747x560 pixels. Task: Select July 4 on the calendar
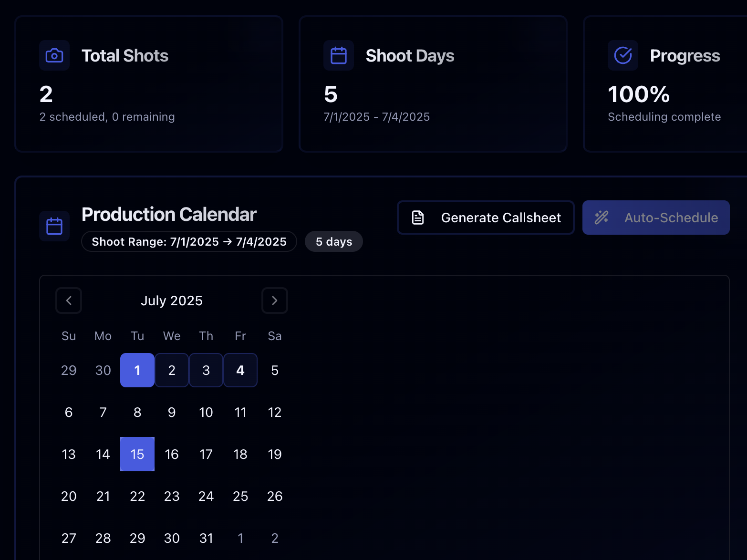[x=240, y=370]
